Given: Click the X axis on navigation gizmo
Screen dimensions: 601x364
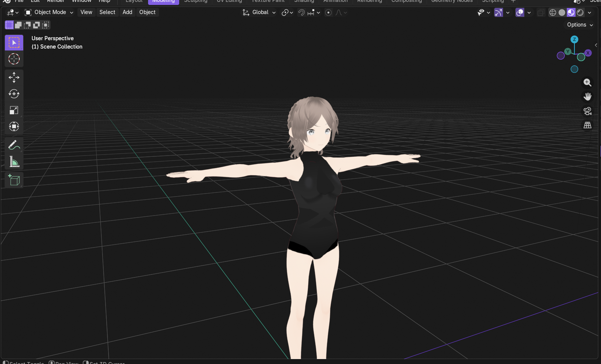Looking at the screenshot, I should point(588,53).
